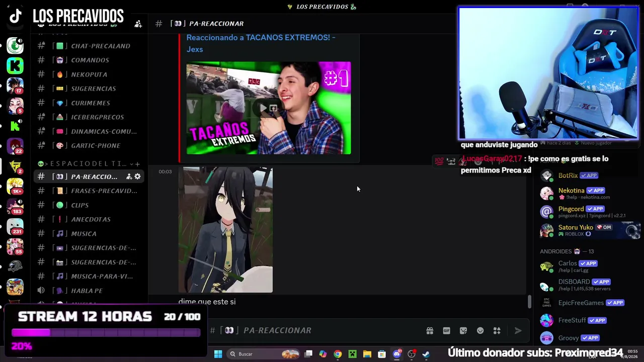
Task: Open server with the green K logo
Action: (x=15, y=65)
